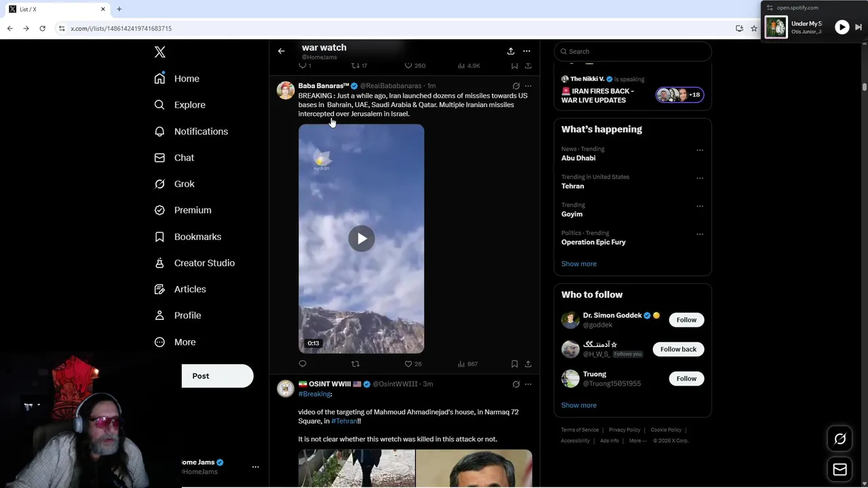Show more Who to follow suggestions
The width and height of the screenshot is (868, 488).
pyautogui.click(x=578, y=405)
